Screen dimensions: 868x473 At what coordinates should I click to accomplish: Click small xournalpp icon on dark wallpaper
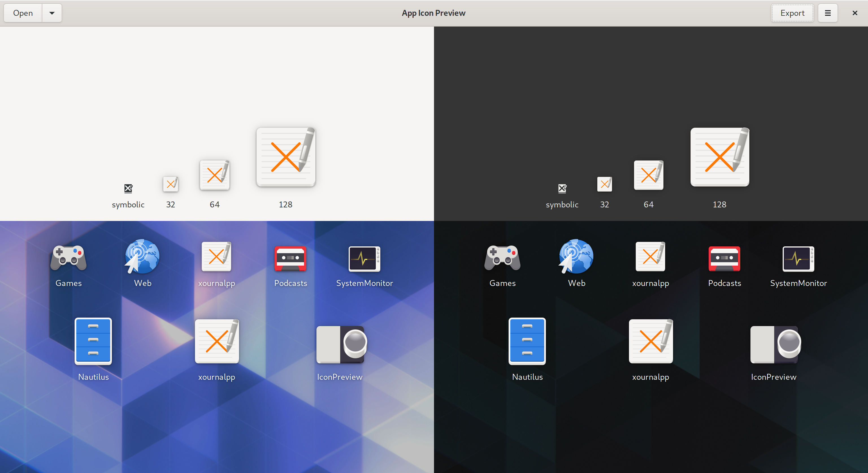651,256
